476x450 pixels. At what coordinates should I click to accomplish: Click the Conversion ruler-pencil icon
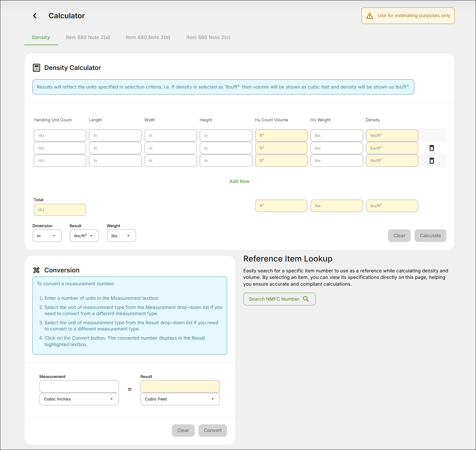click(x=36, y=270)
